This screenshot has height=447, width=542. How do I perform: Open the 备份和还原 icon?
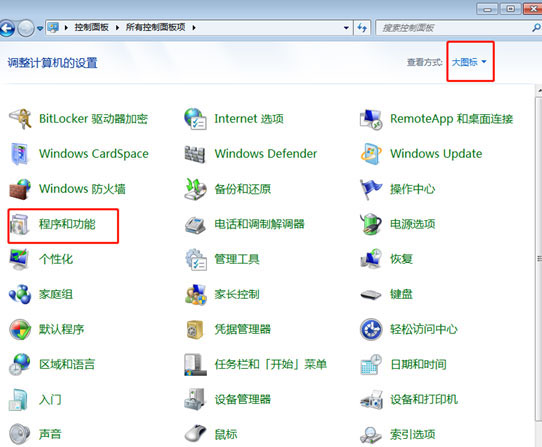point(195,189)
